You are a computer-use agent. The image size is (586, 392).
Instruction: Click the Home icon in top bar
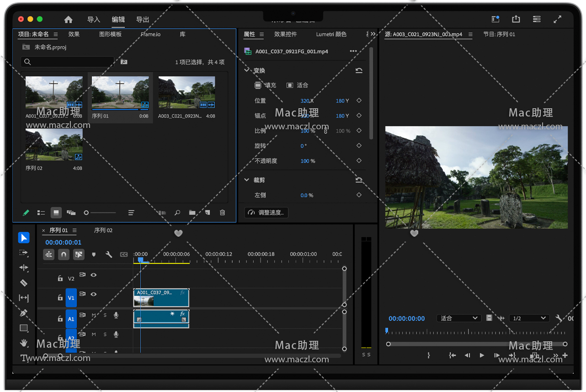click(68, 20)
